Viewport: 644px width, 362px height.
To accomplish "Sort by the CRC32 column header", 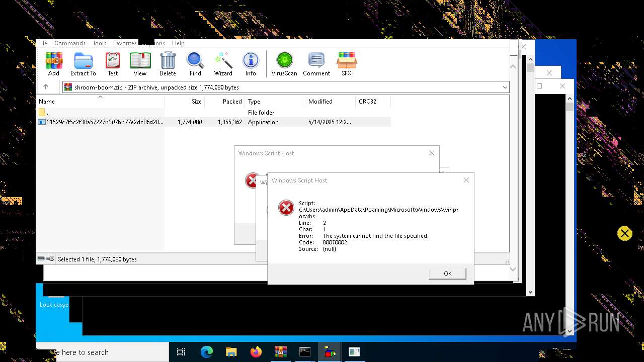I will (x=373, y=102).
